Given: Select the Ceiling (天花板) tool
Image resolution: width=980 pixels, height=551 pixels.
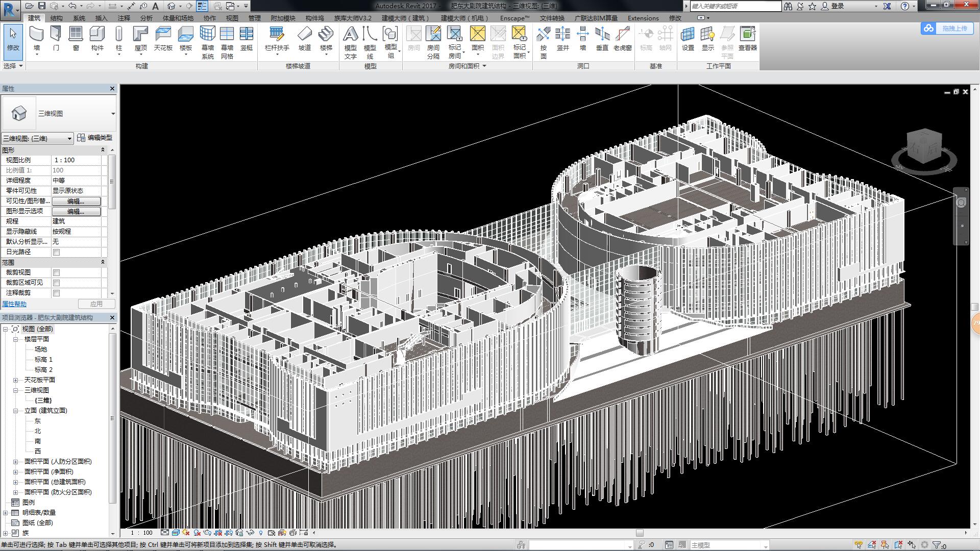Looking at the screenshot, I should tap(163, 39).
